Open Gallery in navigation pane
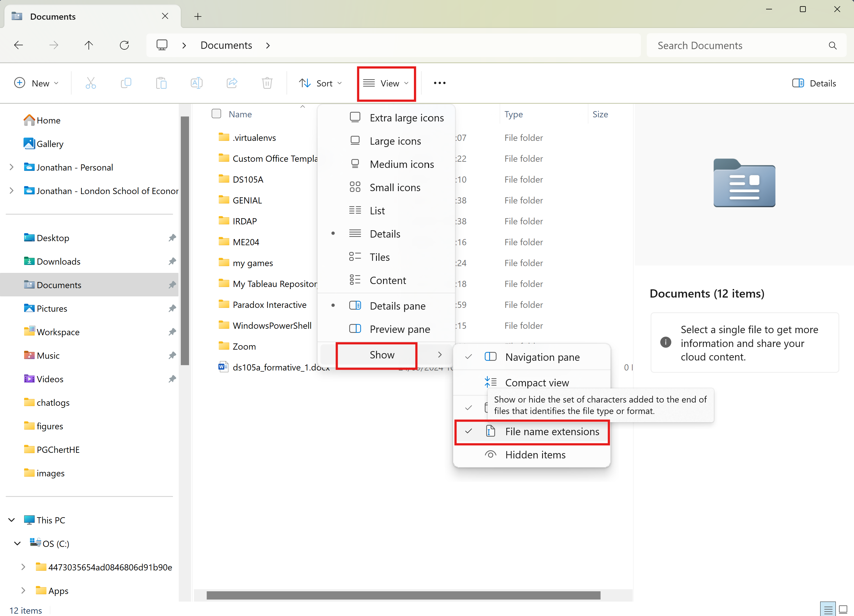This screenshot has height=616, width=854. [43, 144]
